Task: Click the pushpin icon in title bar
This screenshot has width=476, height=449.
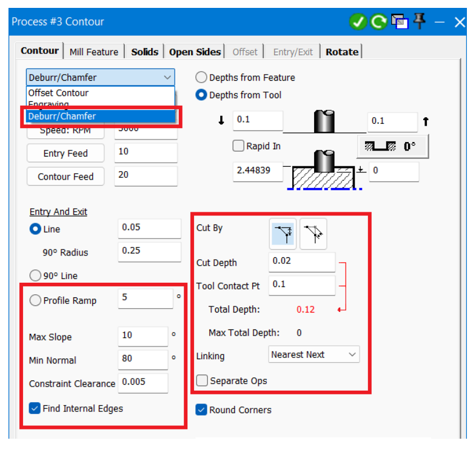Action: (x=420, y=21)
